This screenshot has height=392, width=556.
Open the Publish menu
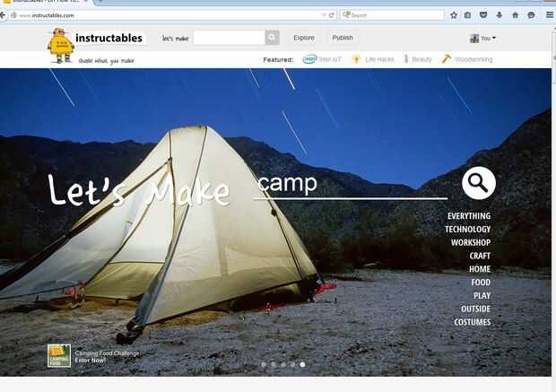(x=343, y=38)
